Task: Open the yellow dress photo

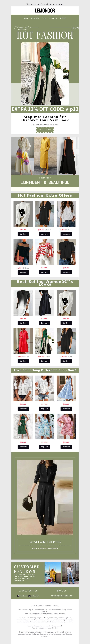Action: pyautogui.click(x=45, y=156)
